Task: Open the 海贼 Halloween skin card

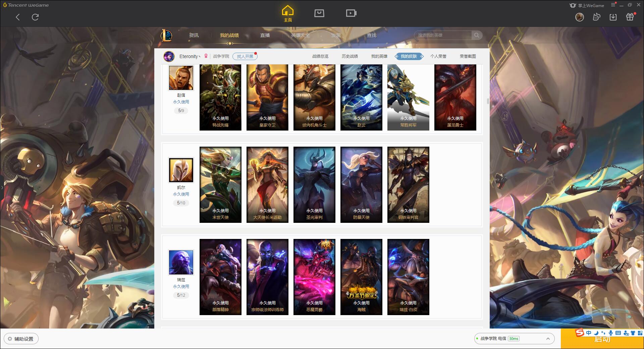Action: (361, 277)
